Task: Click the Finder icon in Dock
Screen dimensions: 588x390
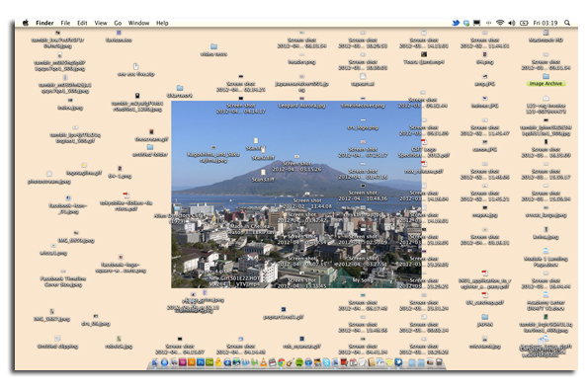Action: [x=155, y=362]
